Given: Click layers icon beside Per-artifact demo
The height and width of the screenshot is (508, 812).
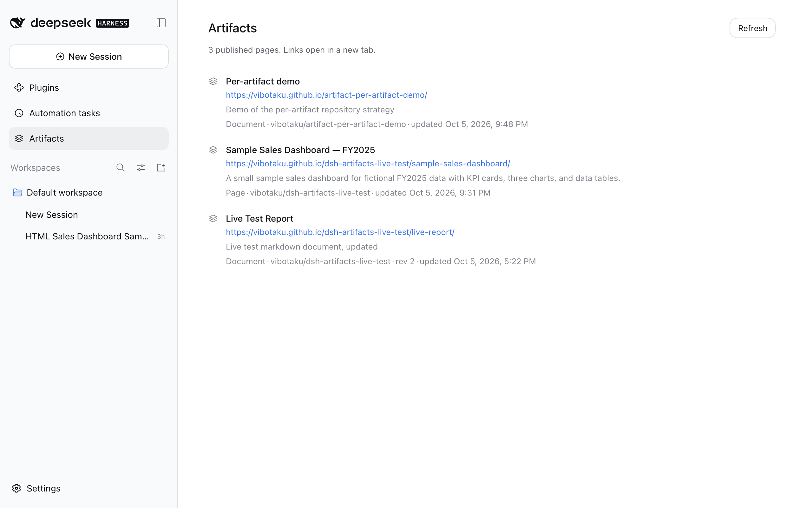Looking at the screenshot, I should [213, 81].
